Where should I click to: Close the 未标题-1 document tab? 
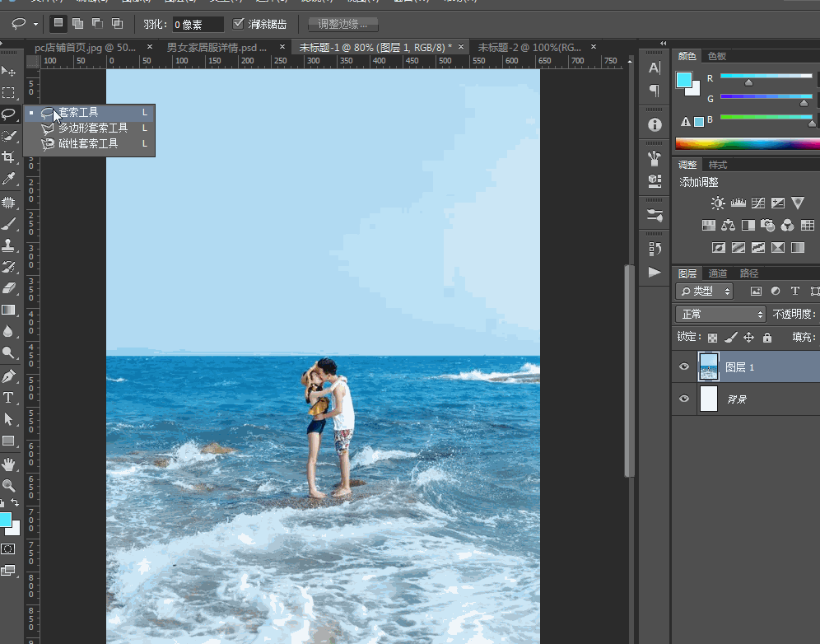(461, 47)
